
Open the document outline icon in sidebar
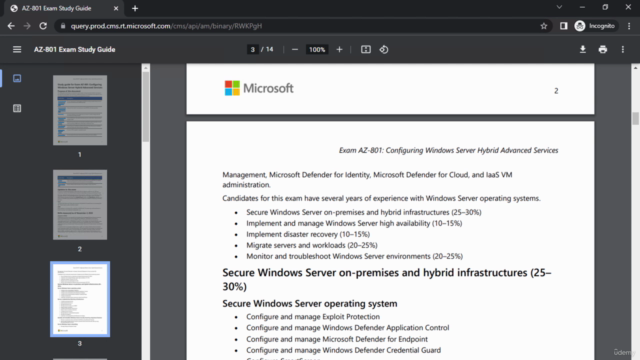[17, 108]
